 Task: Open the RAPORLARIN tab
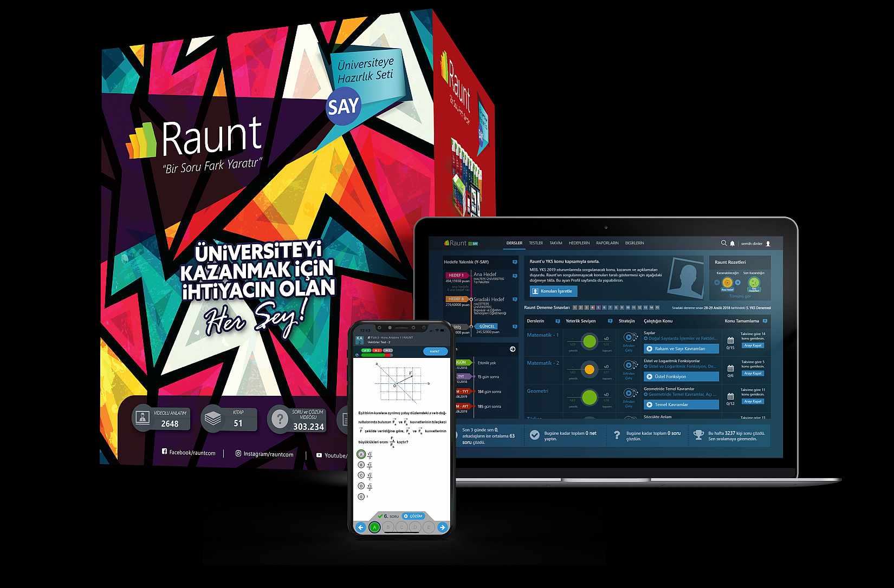click(x=607, y=243)
